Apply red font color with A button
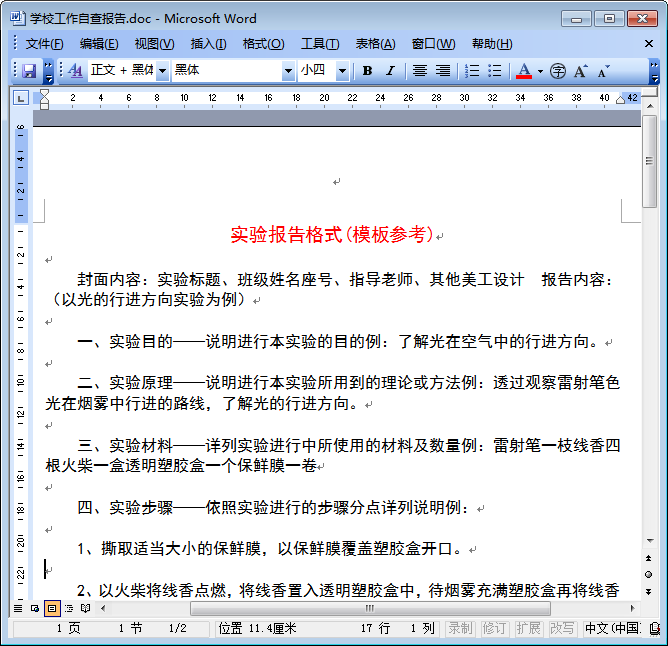The image size is (668, 646). (x=524, y=71)
